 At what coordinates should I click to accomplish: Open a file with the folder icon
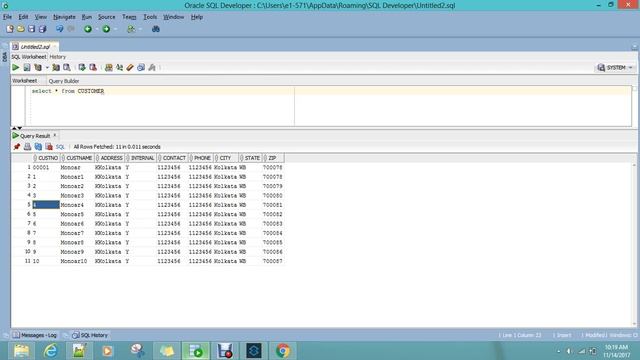pos(21,29)
